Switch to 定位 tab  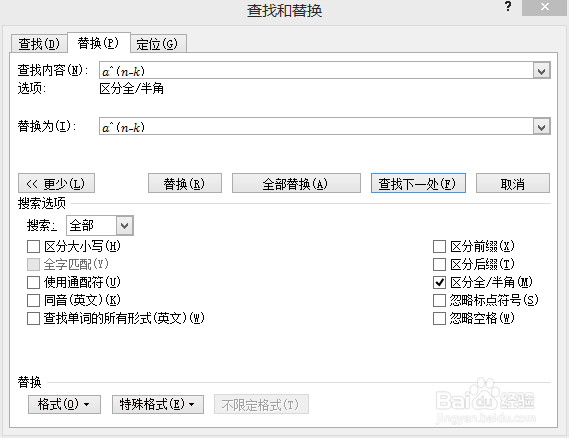coord(158,44)
